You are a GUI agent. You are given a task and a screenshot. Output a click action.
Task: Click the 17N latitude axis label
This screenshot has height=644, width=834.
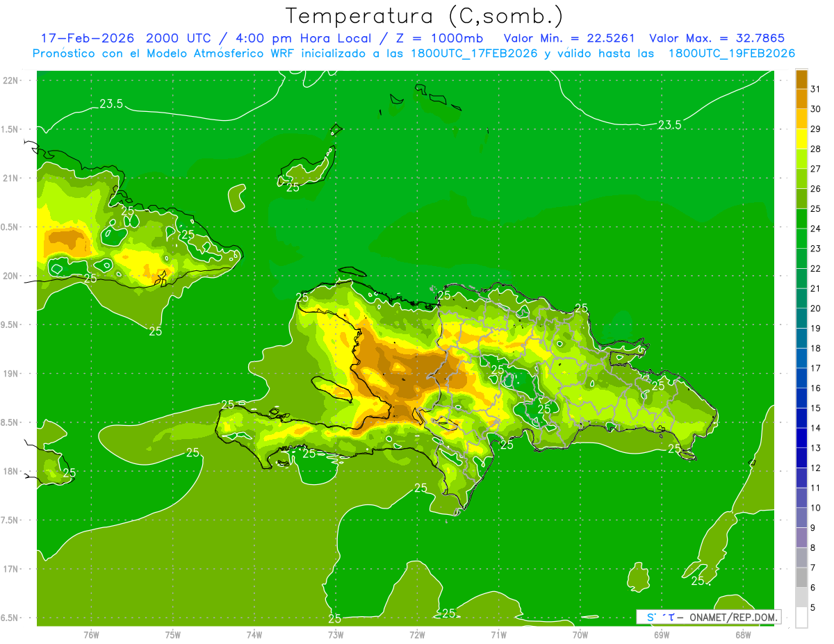12,569
